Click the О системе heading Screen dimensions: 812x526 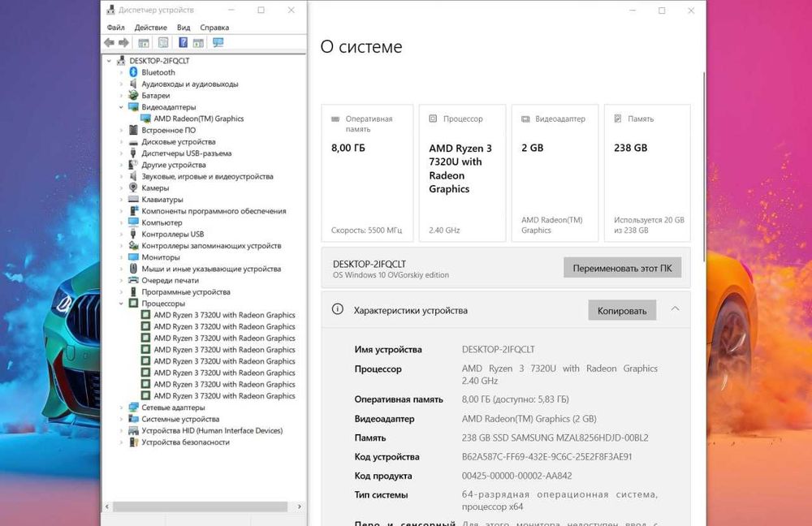pyautogui.click(x=361, y=46)
